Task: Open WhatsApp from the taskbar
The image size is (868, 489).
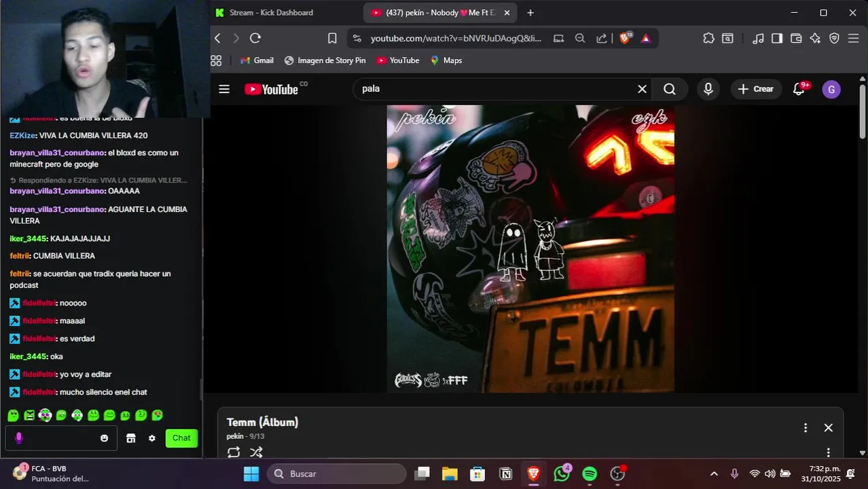Action: tap(562, 473)
